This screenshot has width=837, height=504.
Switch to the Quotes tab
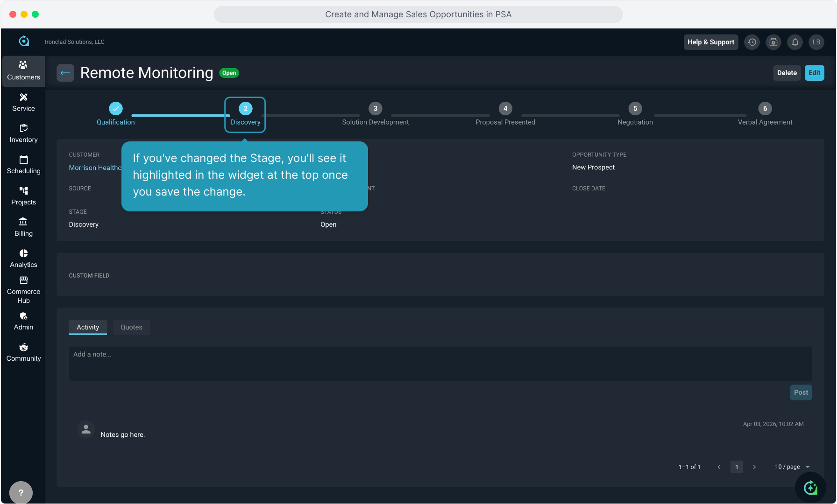point(131,327)
